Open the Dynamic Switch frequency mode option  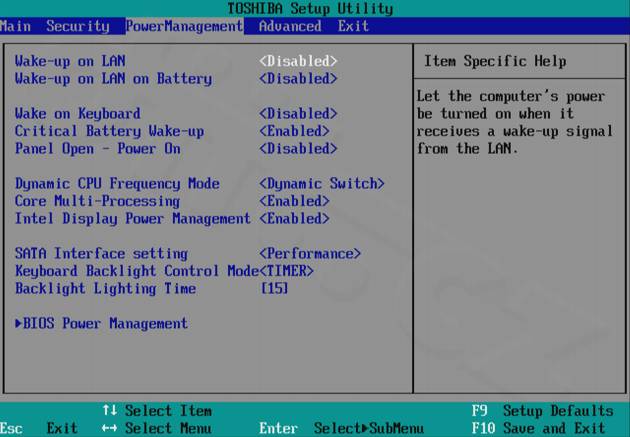tap(322, 184)
